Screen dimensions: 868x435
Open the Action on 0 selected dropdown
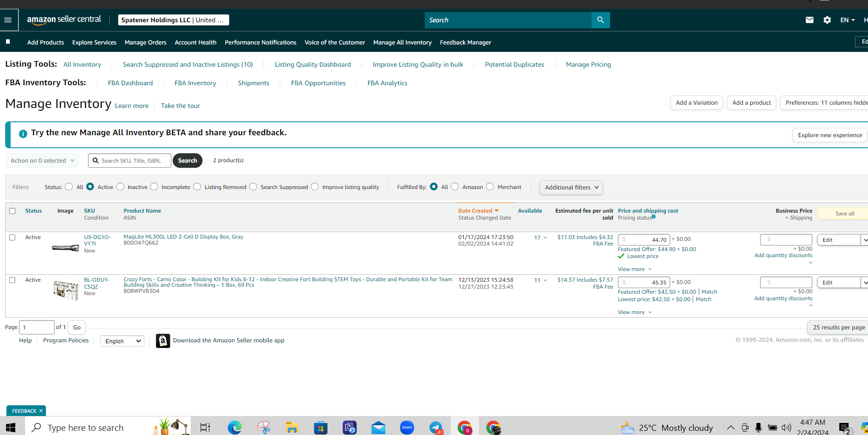click(42, 161)
